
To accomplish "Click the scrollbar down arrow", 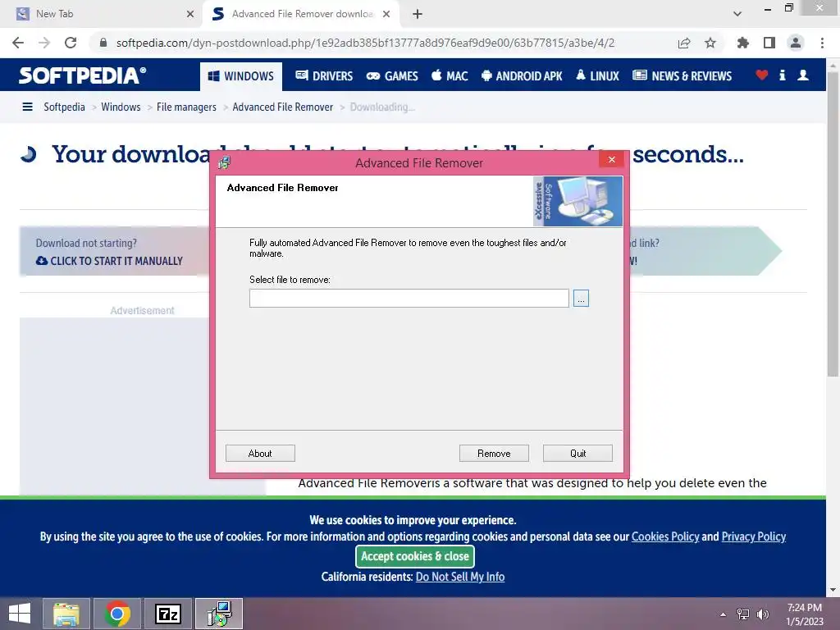I will point(833,589).
